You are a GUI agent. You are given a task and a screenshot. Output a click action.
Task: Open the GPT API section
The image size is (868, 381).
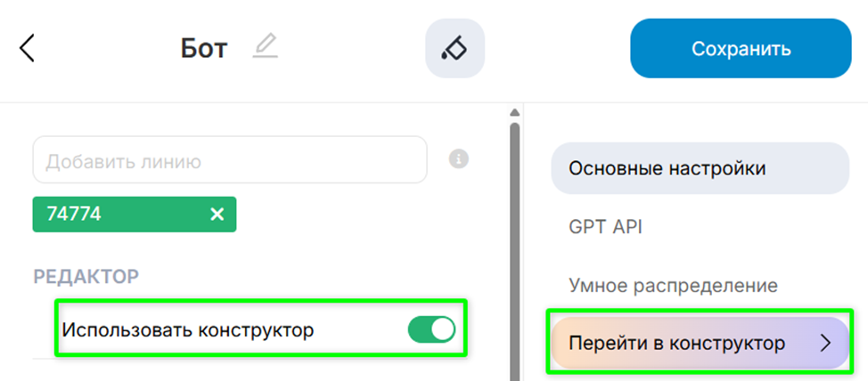[x=605, y=227]
